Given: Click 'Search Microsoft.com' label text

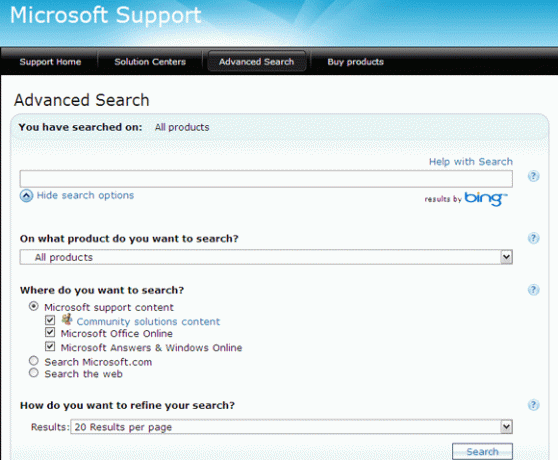Looking at the screenshot, I should 98,362.
